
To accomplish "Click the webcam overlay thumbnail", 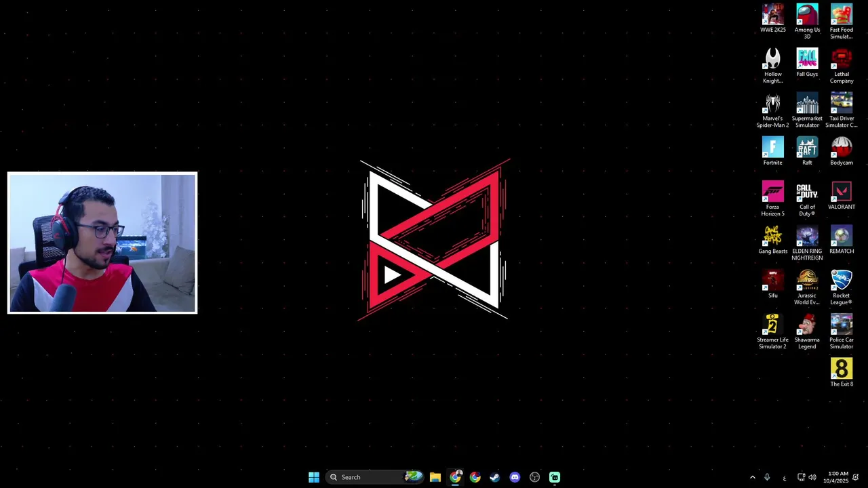I will [102, 243].
